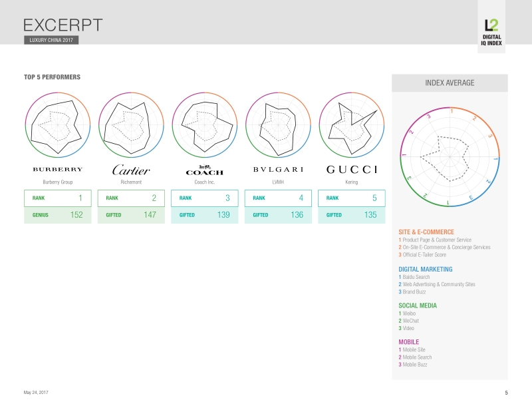The width and height of the screenshot is (532, 412).
Task: Select the Coach radar chart
Action: (205, 124)
